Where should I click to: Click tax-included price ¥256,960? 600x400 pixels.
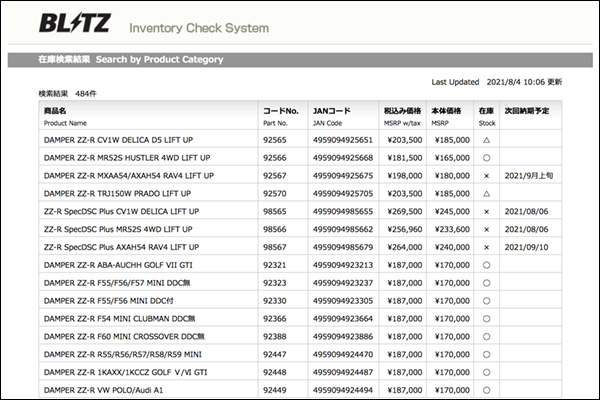(405, 229)
